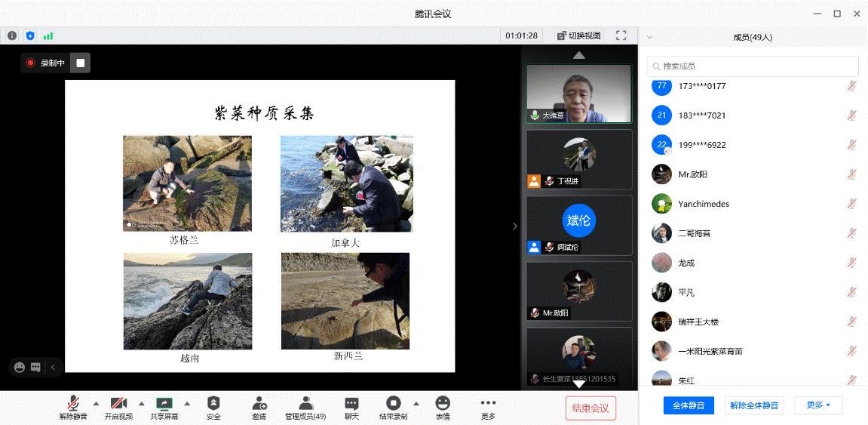Open 管理成员(49) member management
Image resolution: width=868 pixels, height=425 pixels.
pos(305,407)
